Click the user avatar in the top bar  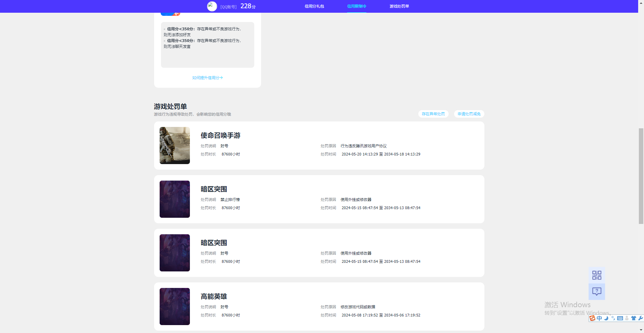pos(212,6)
